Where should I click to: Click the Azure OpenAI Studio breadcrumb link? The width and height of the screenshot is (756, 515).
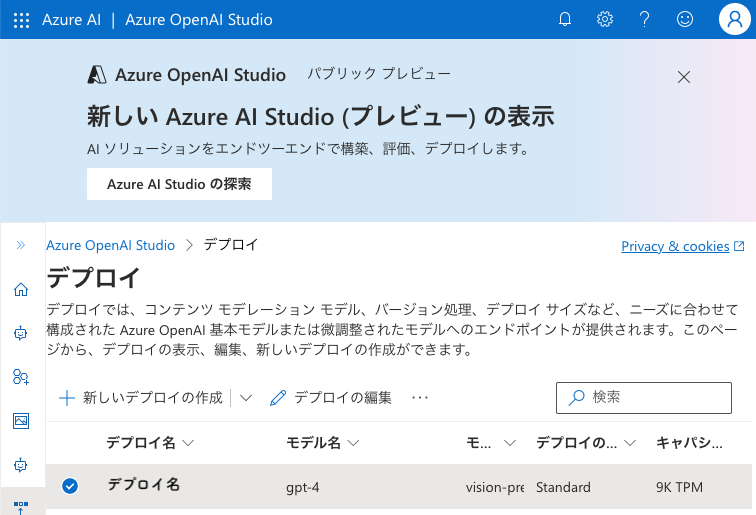[110, 245]
